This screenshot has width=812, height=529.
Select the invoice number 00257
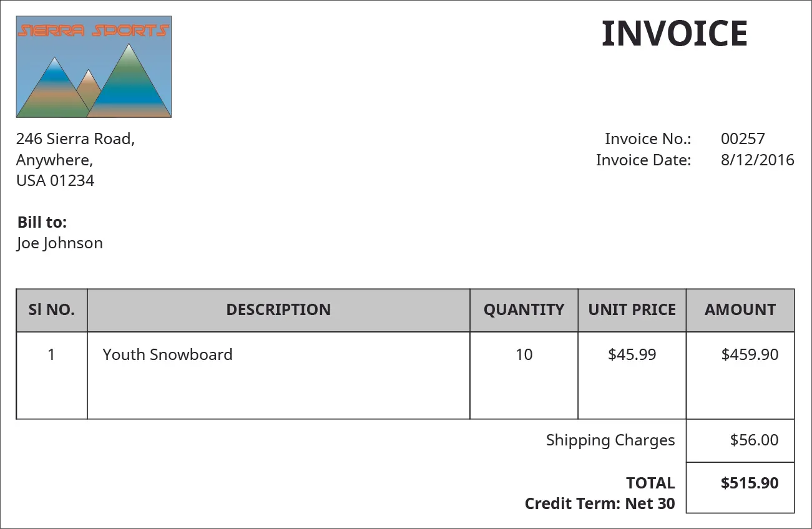click(x=743, y=138)
